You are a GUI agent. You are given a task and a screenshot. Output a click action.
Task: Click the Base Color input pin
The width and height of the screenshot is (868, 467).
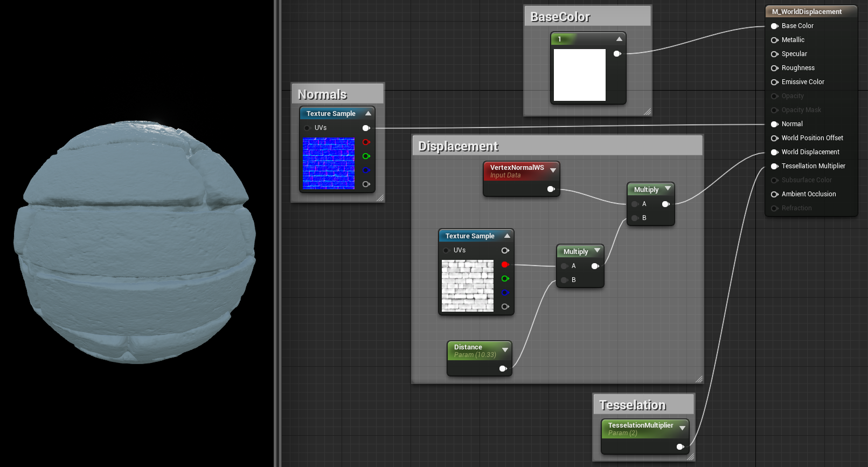[774, 26]
